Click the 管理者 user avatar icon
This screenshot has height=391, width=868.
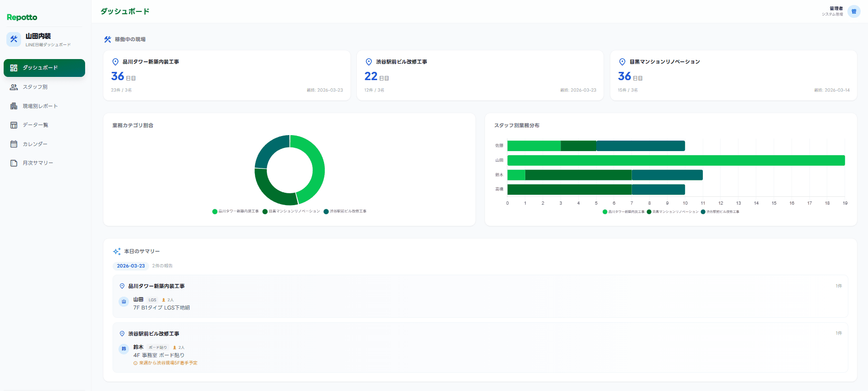click(853, 11)
